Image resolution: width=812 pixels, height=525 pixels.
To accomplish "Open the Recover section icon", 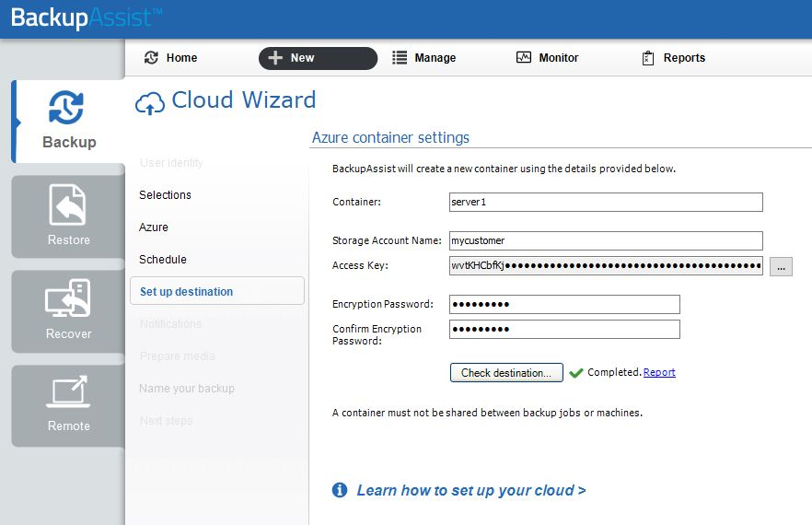I will [68, 298].
